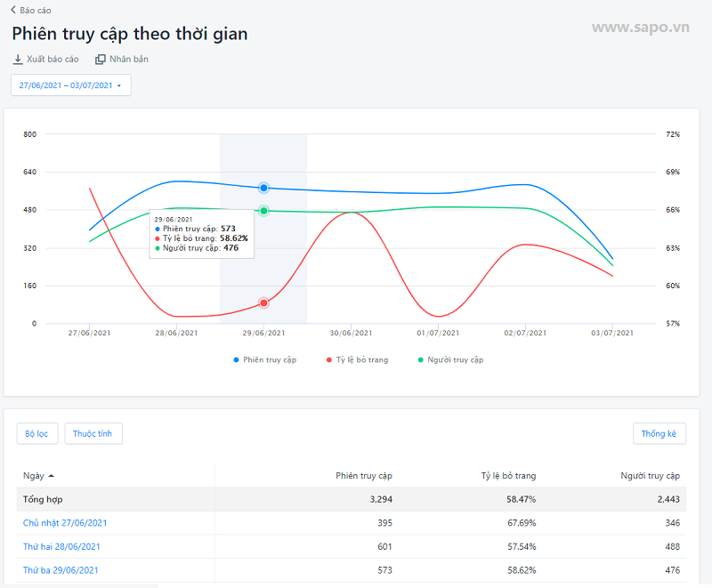Select the Tổng hợp summary row
712x588 pixels.
(44, 500)
